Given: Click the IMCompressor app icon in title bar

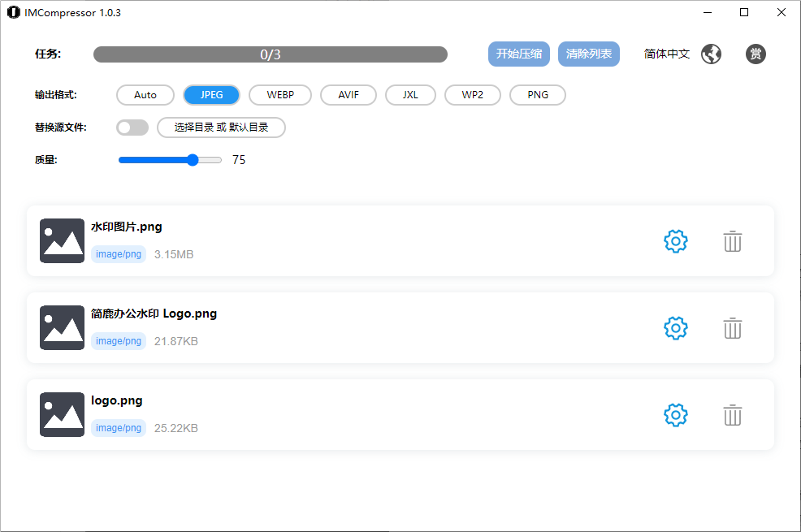Looking at the screenshot, I should tap(13, 12).
